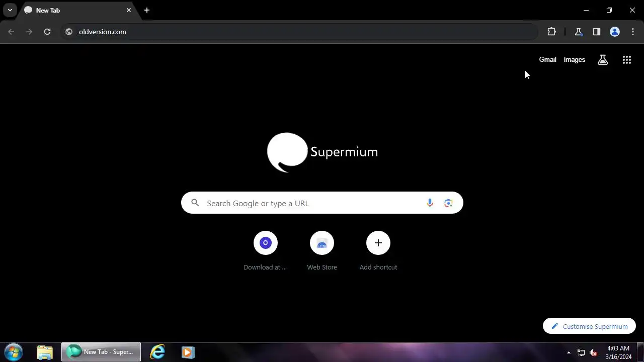This screenshot has height=362, width=644.
Task: Click the Supermium logo
Action: [x=322, y=152]
